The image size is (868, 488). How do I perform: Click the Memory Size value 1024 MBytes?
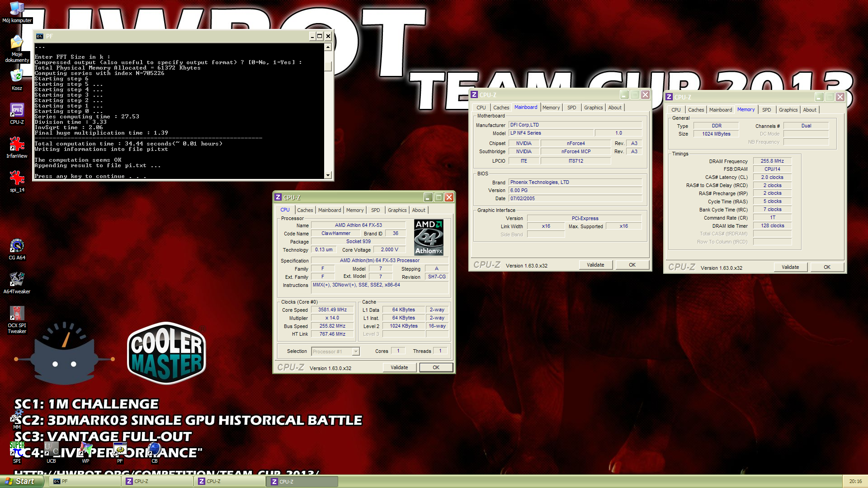tap(716, 134)
